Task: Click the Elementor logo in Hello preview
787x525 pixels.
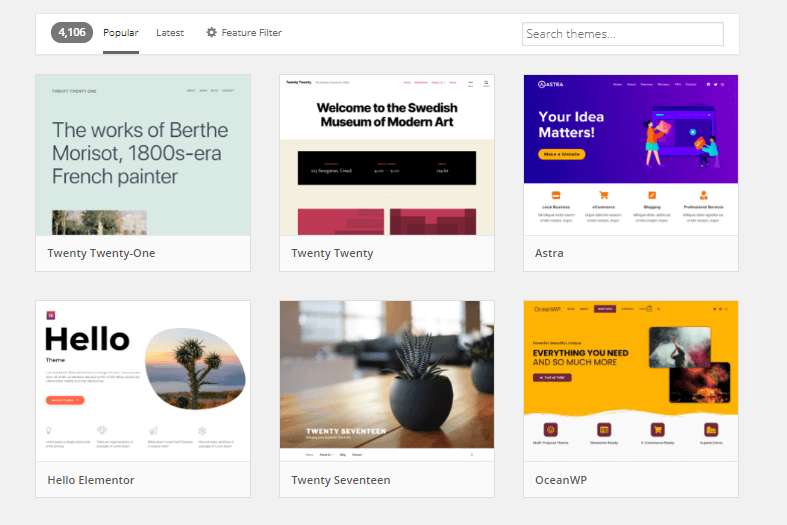Action: click(x=50, y=315)
